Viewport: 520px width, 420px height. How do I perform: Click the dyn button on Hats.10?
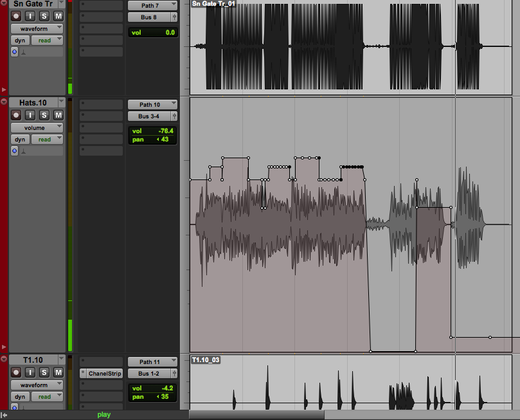tap(20, 140)
